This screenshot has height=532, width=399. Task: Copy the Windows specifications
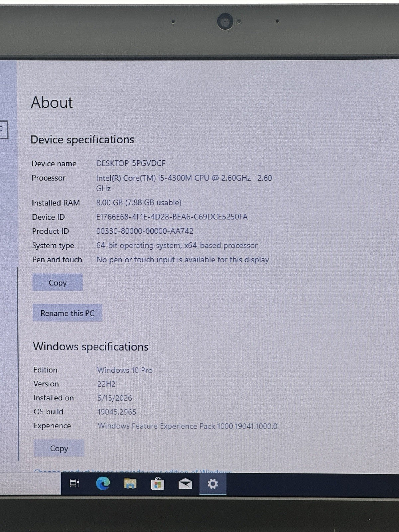(59, 448)
